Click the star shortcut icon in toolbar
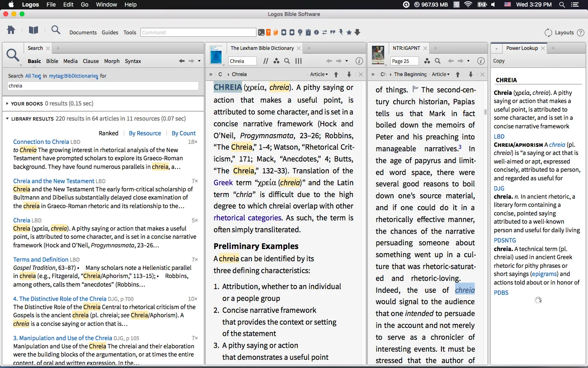The width and height of the screenshot is (588, 368). point(349,32)
